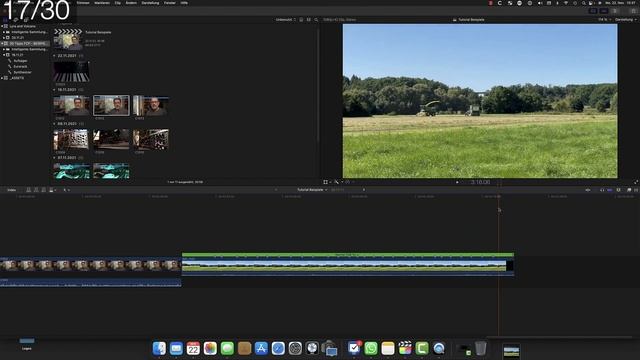Collapse the Lyra and Volcano library
Viewport: 640px width, 360px height.
pyautogui.click(x=2, y=26)
